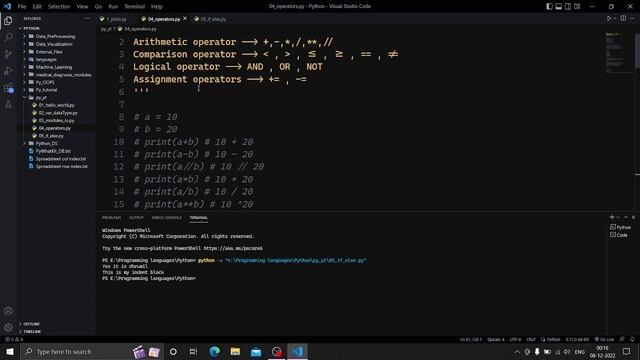Open Explorer panel more actions ellipsis
Viewport: 640px width, 360px height.
87,18
